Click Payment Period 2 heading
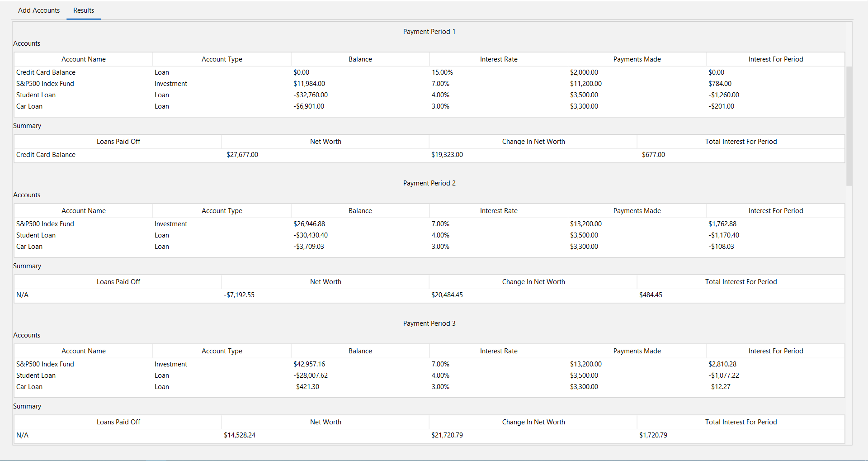868x461 pixels. tap(429, 183)
